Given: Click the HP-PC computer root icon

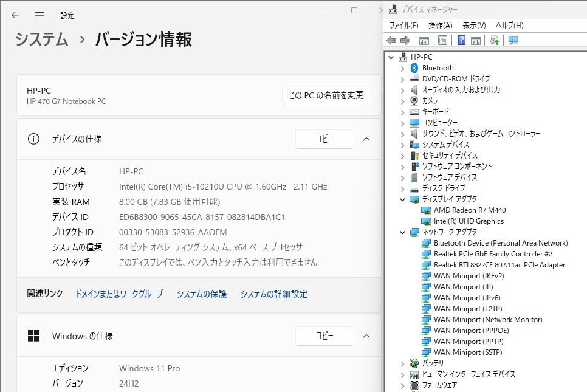Looking at the screenshot, I should [402, 57].
